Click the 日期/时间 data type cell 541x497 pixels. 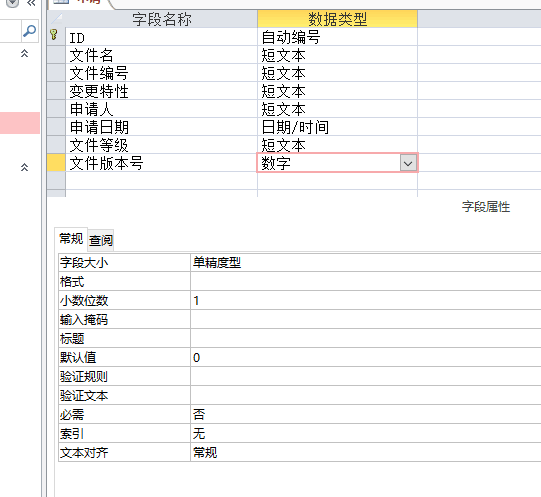pyautogui.click(x=337, y=127)
